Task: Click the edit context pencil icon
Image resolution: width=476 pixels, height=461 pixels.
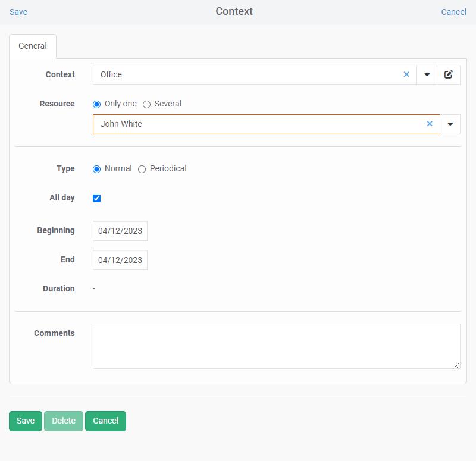Action: click(449, 75)
